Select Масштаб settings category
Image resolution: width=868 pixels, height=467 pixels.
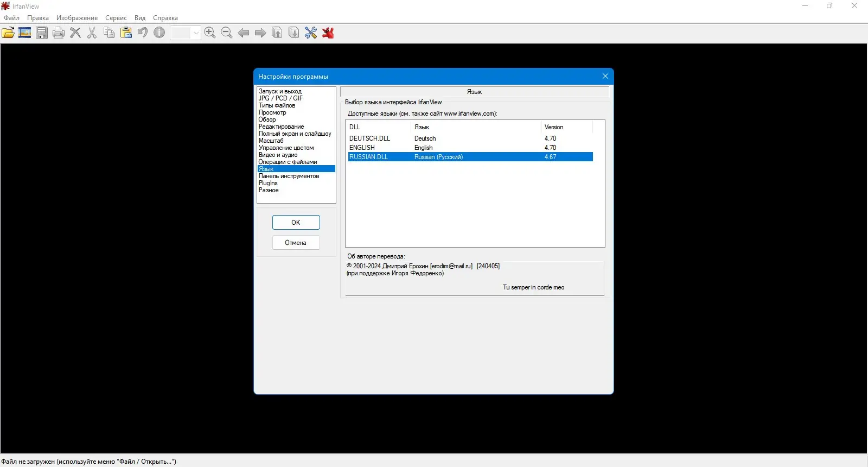click(296, 141)
